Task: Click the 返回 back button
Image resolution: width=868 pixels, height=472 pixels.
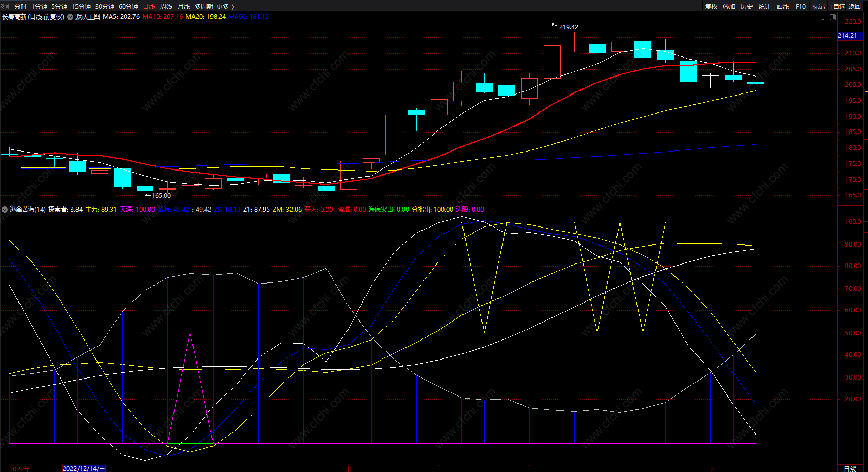Action: pyautogui.click(x=855, y=6)
